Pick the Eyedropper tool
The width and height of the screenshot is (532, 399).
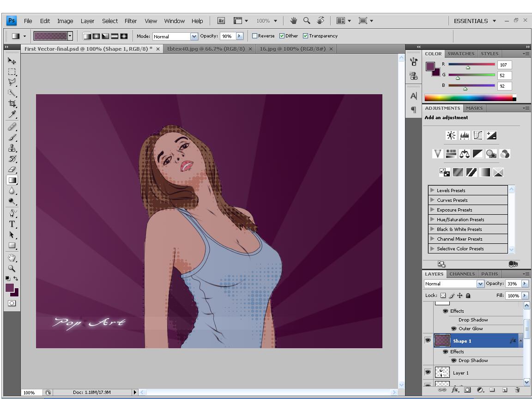12,115
